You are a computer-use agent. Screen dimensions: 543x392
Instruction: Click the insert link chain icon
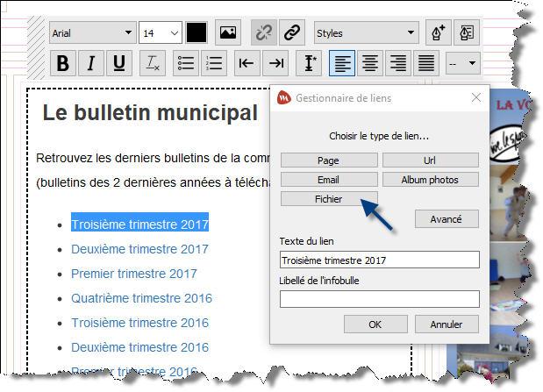(291, 32)
